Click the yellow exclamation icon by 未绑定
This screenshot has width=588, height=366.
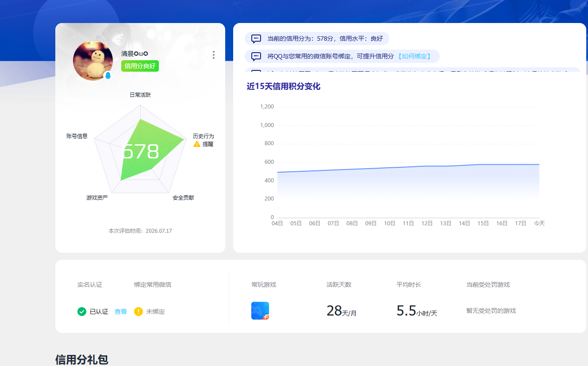pos(138,312)
